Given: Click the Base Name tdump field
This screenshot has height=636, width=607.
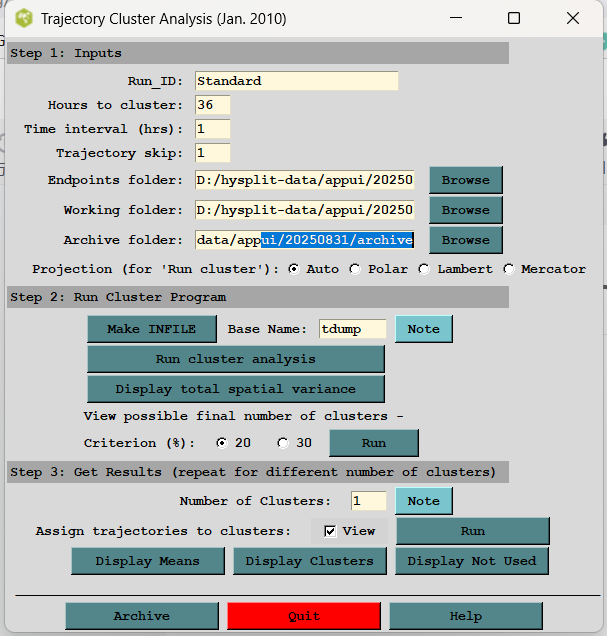Looking at the screenshot, I should coord(352,329).
